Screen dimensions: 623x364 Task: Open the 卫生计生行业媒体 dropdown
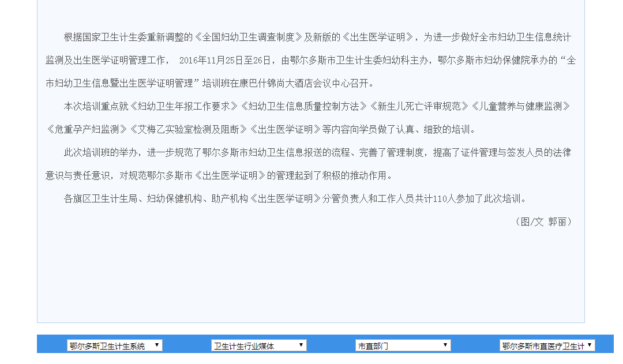[x=258, y=346]
